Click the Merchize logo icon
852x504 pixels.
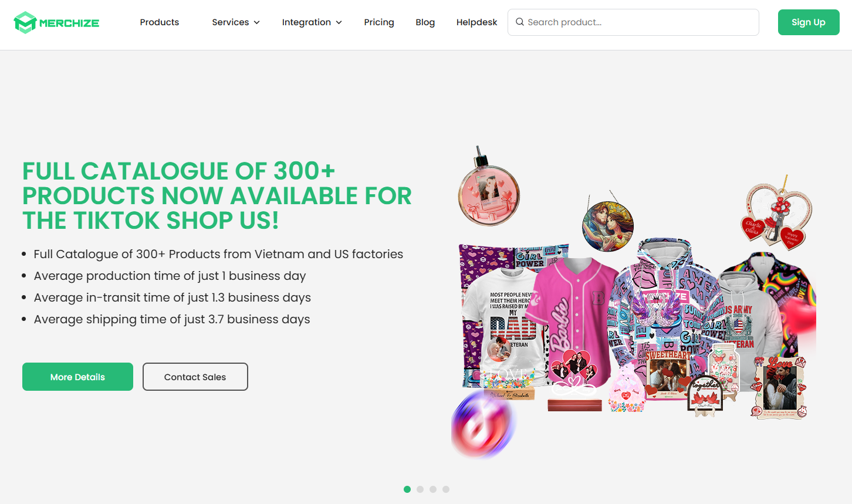point(25,22)
